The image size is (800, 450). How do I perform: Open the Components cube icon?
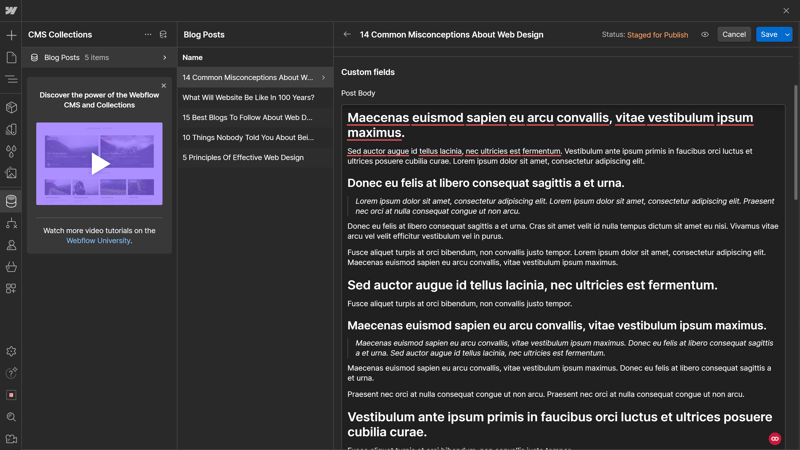[11, 107]
